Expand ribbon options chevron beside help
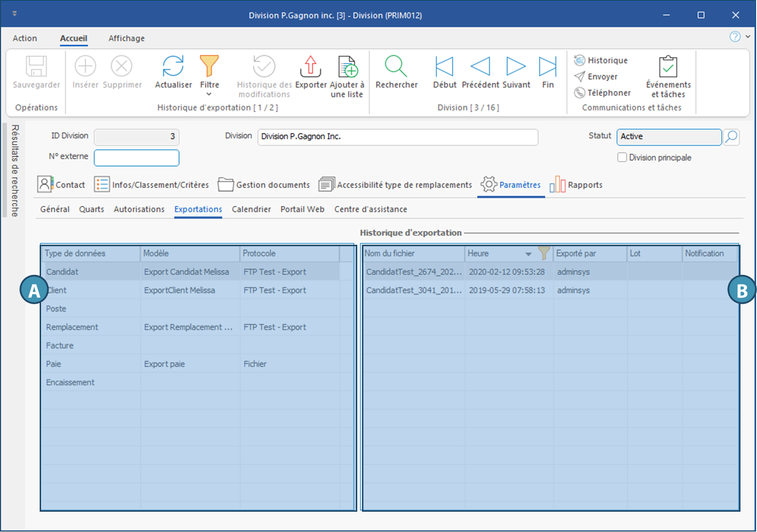 click(x=748, y=36)
